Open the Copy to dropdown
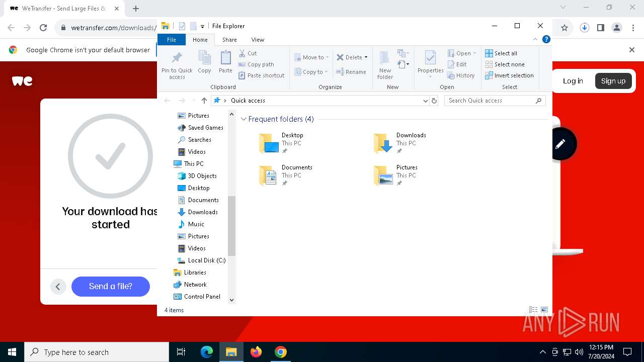644x362 pixels. 311,72
